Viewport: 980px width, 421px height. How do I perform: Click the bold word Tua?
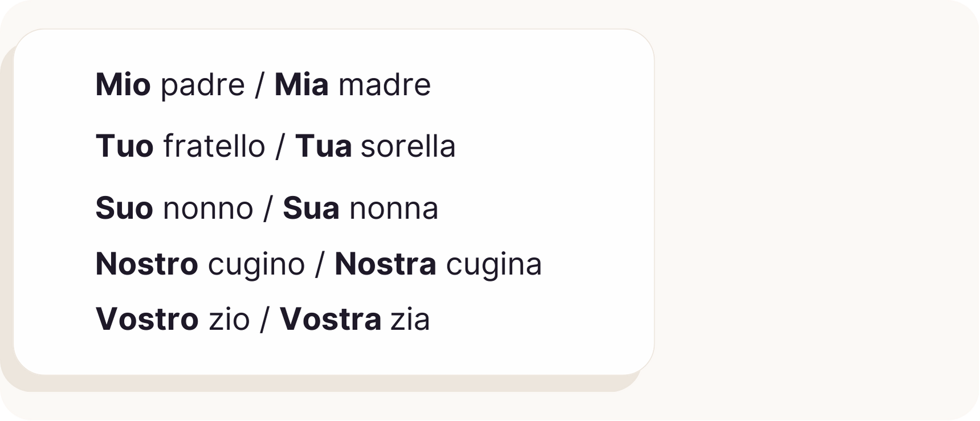(x=323, y=146)
